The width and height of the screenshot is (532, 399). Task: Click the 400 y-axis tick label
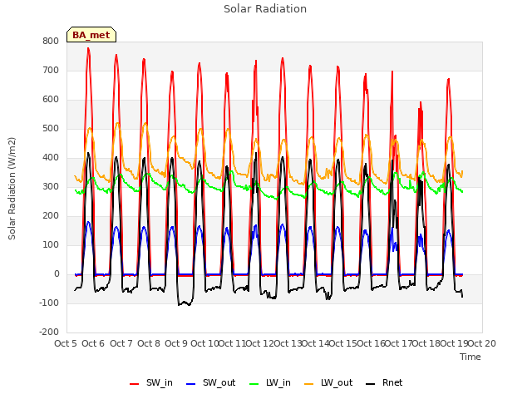(51, 158)
